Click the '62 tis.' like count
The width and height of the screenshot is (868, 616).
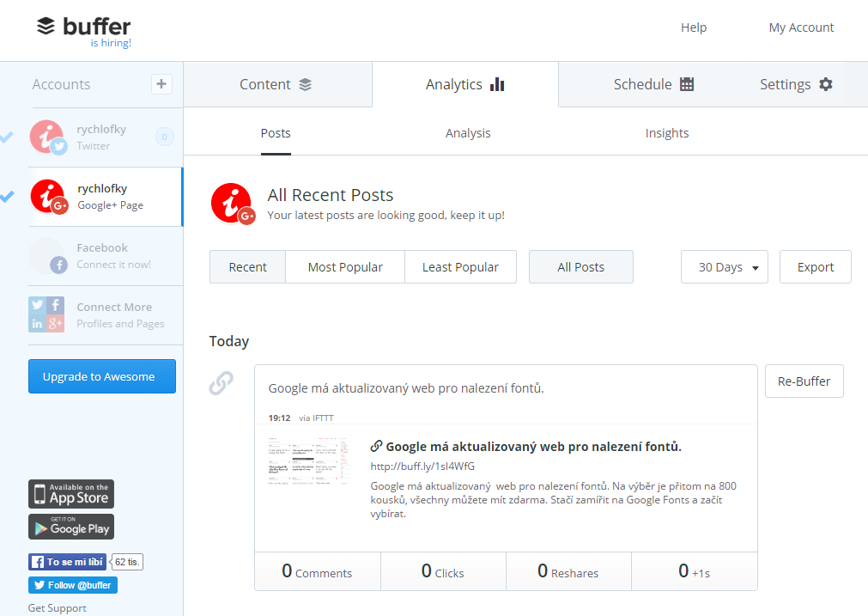[127, 562]
